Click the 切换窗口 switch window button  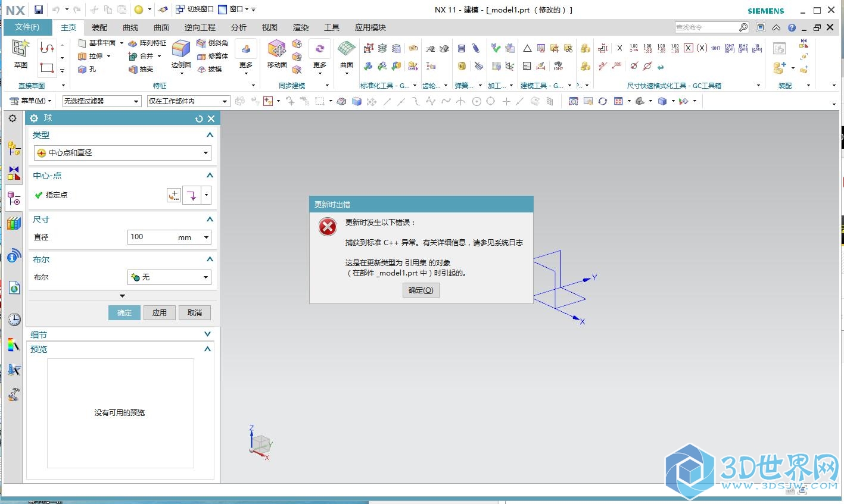point(195,10)
